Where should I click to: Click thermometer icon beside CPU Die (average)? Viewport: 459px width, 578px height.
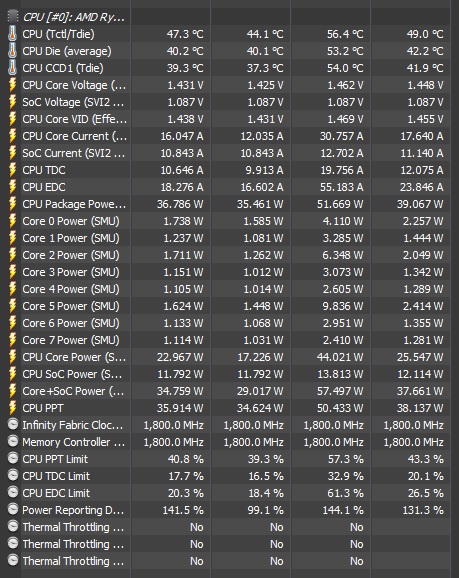[x=13, y=51]
